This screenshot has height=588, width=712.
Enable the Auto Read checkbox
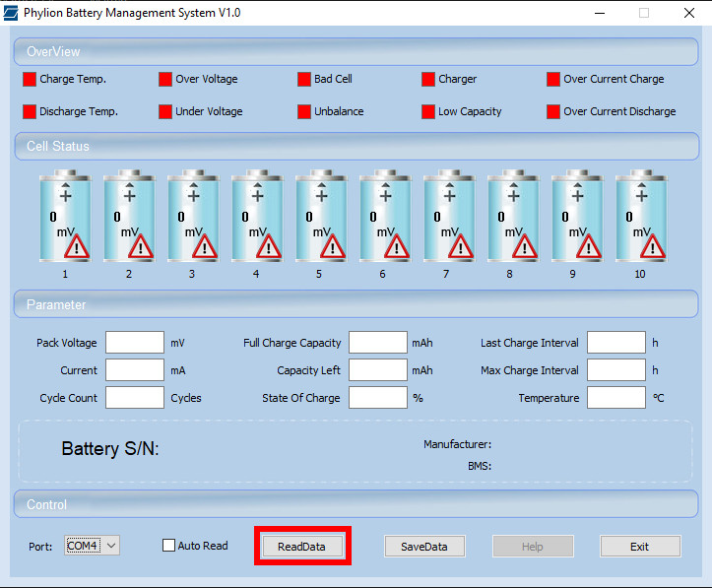tap(168, 546)
